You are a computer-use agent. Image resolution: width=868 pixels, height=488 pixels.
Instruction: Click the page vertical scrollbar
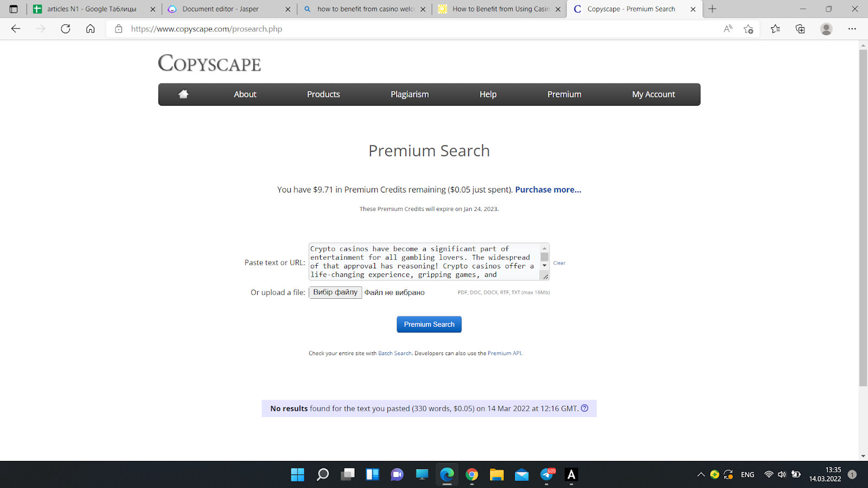(863, 218)
